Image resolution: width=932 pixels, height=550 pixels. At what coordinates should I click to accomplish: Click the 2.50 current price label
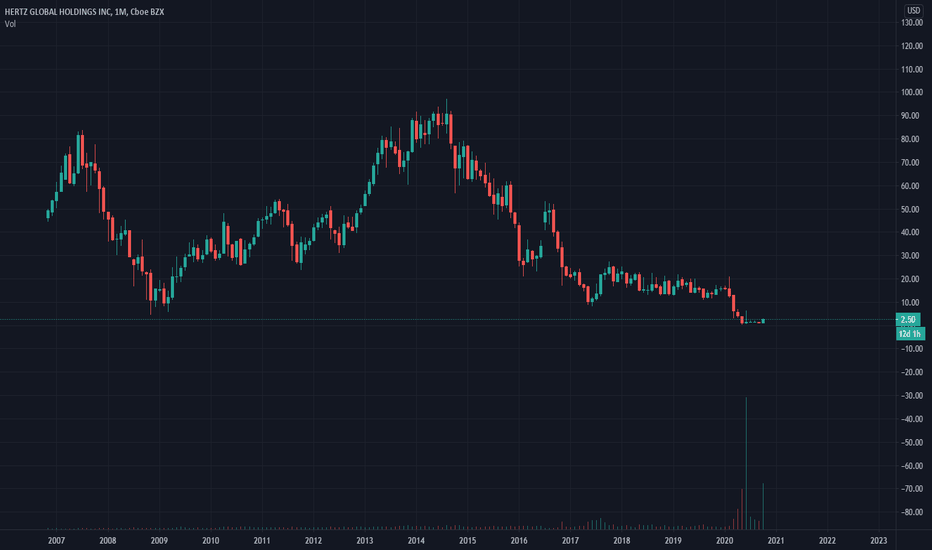tap(908, 320)
